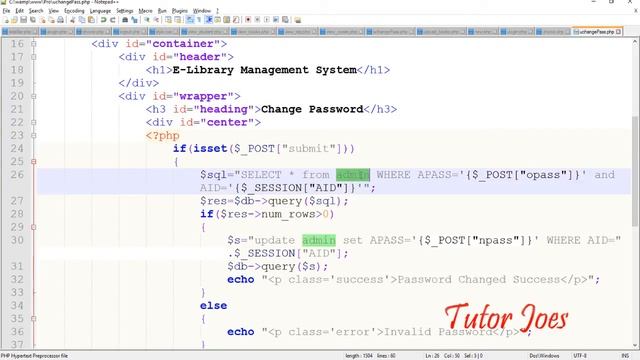The height and width of the screenshot is (360, 640).
Task: Click the Redo toolbar arrow
Action: pyautogui.click(x=113, y=20)
